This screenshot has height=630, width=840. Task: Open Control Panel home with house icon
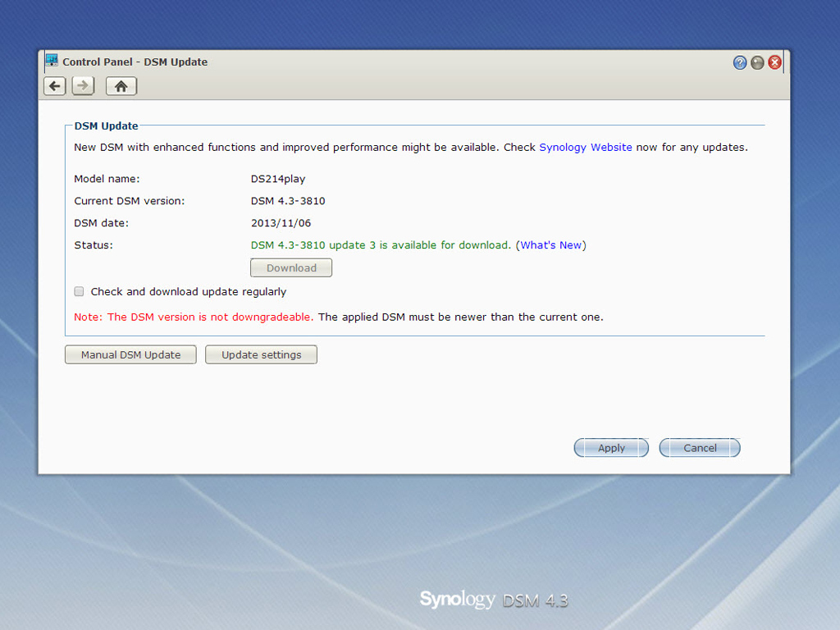(x=121, y=85)
